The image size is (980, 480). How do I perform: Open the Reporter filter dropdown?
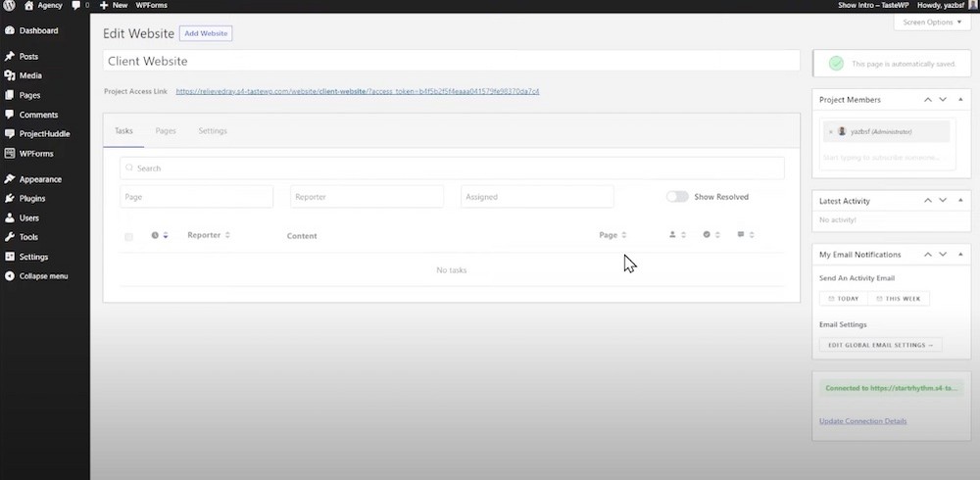pos(367,197)
